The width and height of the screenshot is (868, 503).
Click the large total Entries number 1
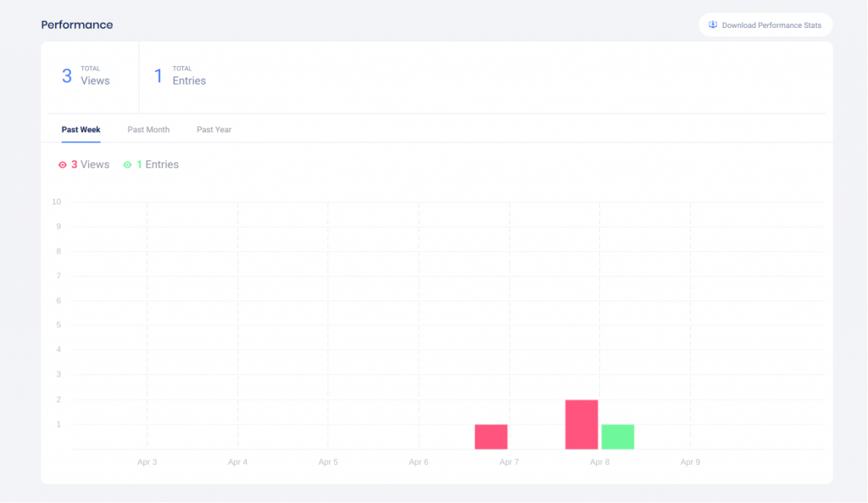158,76
